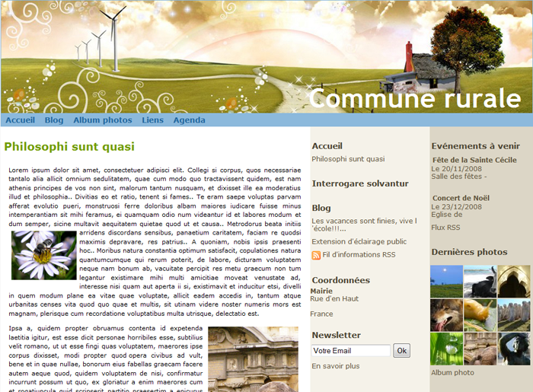Viewport: 533px width, 392px height.
Task: Select Liens in the navigation bar
Action: (x=152, y=120)
